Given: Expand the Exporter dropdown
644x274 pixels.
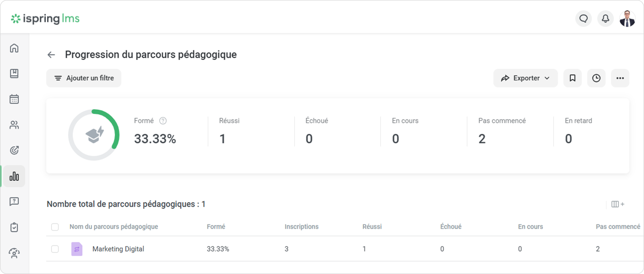Looking at the screenshot, I should (525, 78).
